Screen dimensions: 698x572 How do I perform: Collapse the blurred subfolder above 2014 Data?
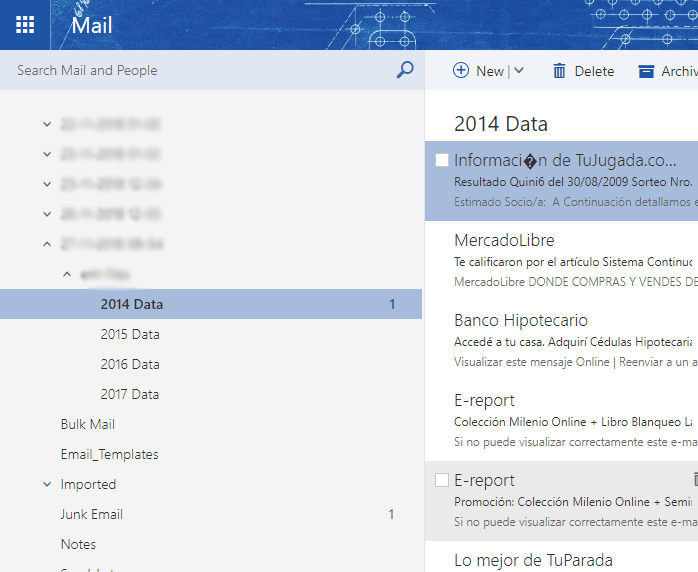point(67,274)
